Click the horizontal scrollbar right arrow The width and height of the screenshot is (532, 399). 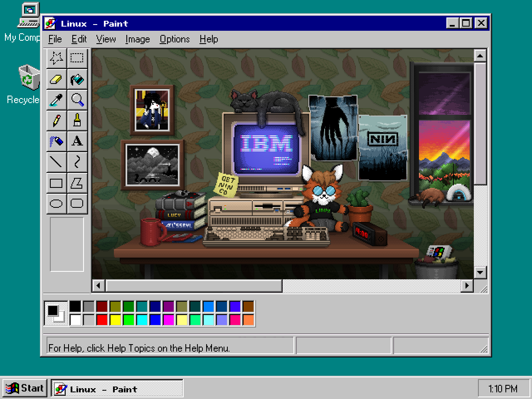pyautogui.click(x=467, y=286)
